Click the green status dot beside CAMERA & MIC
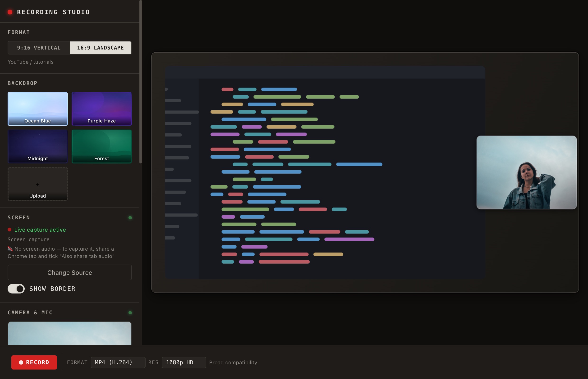 [130, 312]
